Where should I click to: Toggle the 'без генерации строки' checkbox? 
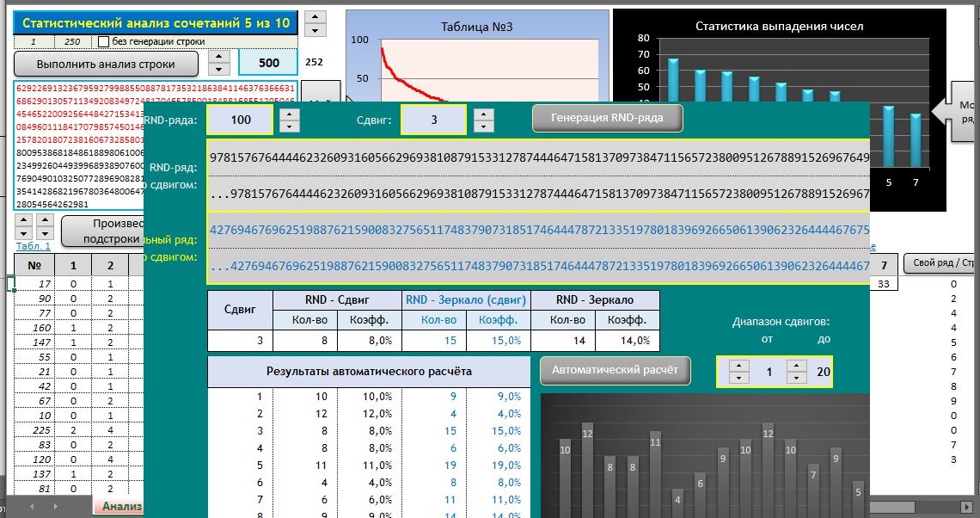(x=104, y=41)
